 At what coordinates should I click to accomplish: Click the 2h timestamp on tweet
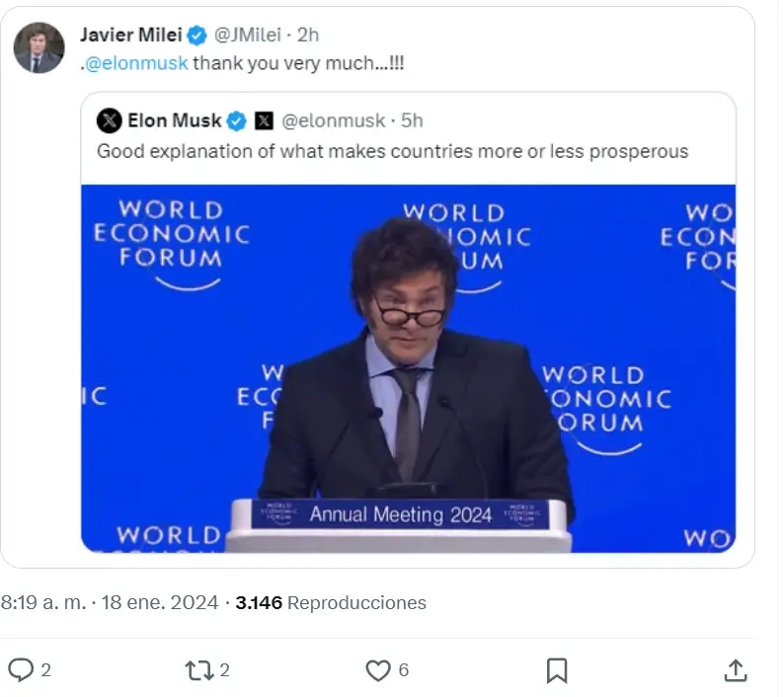[x=308, y=35]
